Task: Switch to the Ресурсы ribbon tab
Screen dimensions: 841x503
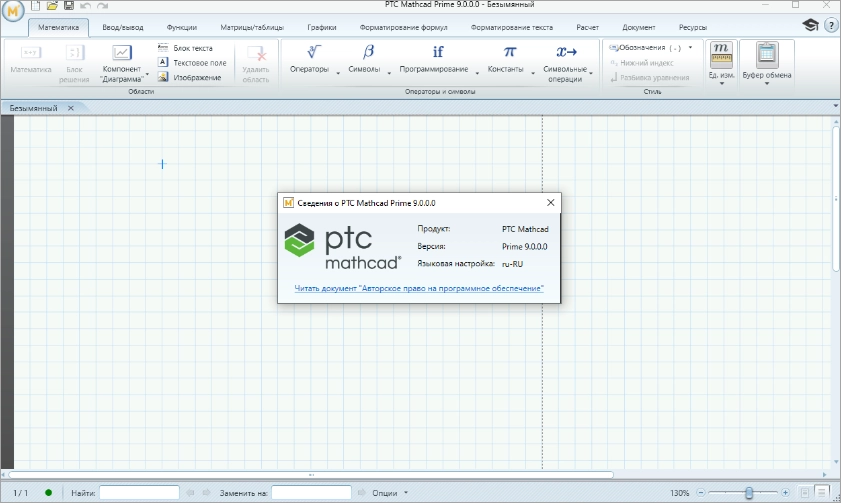Action: (x=692, y=27)
